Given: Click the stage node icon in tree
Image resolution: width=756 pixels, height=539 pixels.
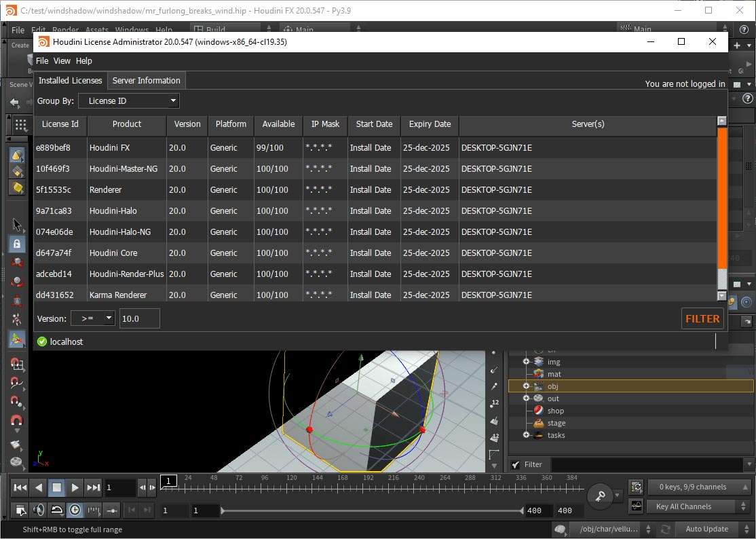Looking at the screenshot, I should click(539, 423).
